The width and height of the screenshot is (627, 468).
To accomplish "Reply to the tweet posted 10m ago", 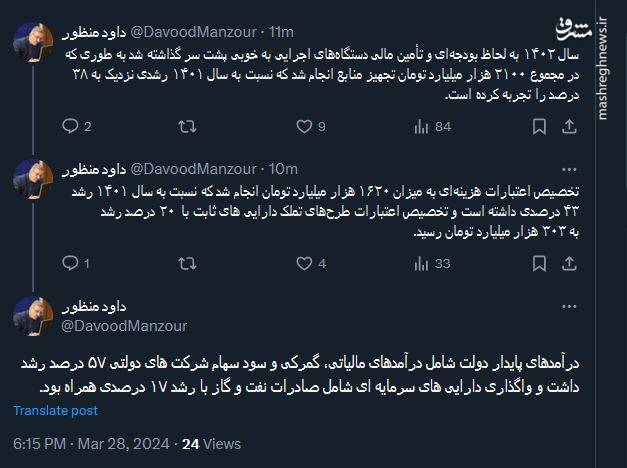I will (x=70, y=264).
